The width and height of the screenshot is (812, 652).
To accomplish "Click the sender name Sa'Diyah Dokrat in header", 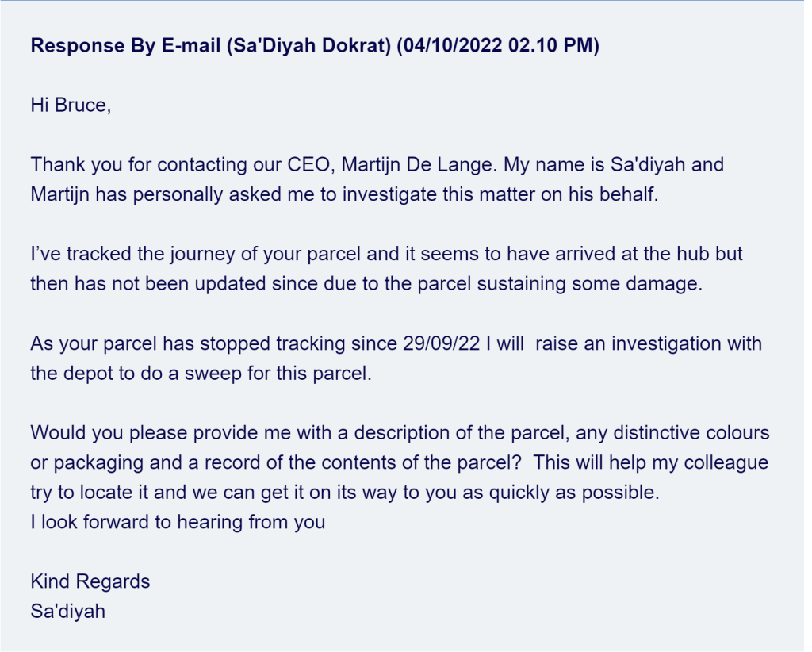I will 308,45.
